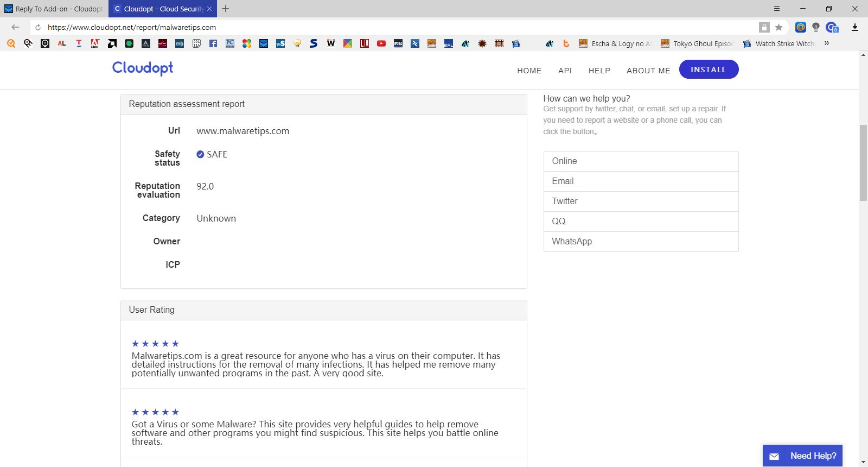868x467 pixels.
Task: Choose WhatsApp support option
Action: (x=641, y=242)
